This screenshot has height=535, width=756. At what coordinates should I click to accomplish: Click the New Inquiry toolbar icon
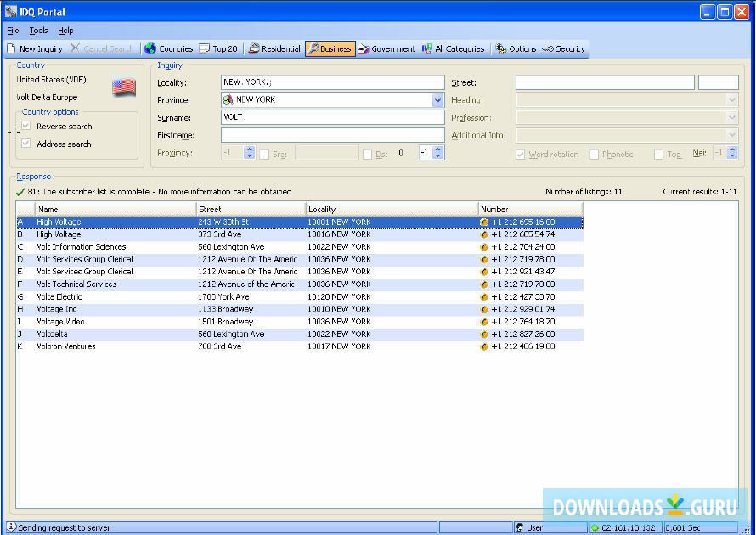(x=12, y=49)
